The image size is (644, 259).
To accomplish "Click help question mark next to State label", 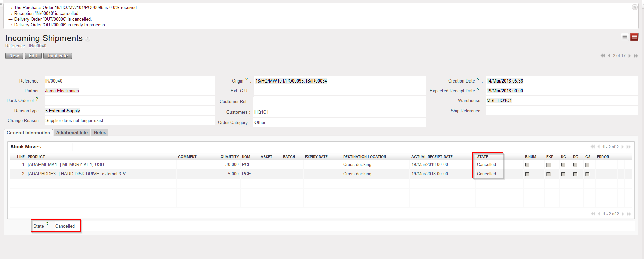I will click(x=47, y=224).
